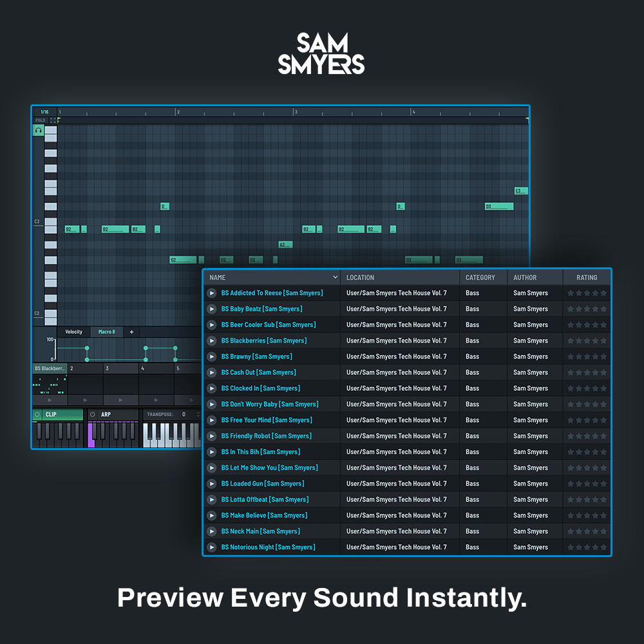Preview BS Lotta Offbeat sound
The width and height of the screenshot is (644, 644).
211,500
